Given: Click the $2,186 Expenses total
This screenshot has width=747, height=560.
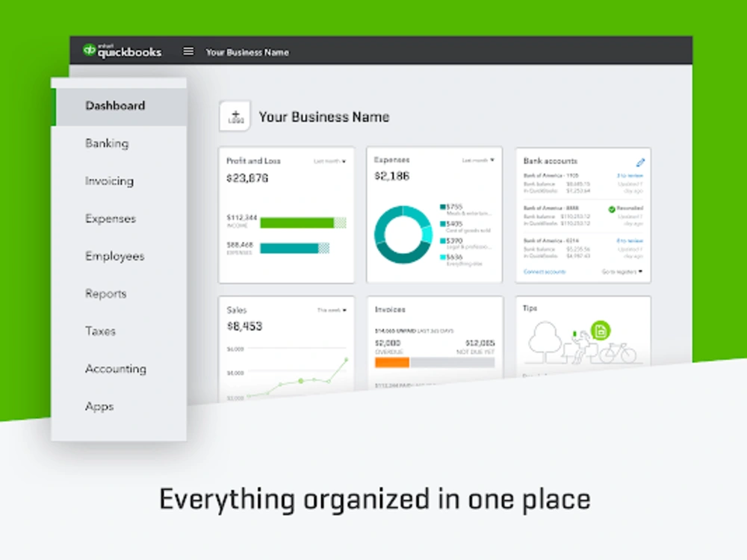Looking at the screenshot, I should click(392, 176).
